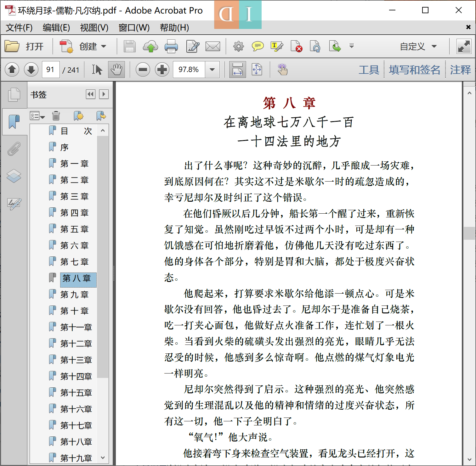The image size is (476, 466).
Task: Go to next page arrow
Action: [x=31, y=70]
